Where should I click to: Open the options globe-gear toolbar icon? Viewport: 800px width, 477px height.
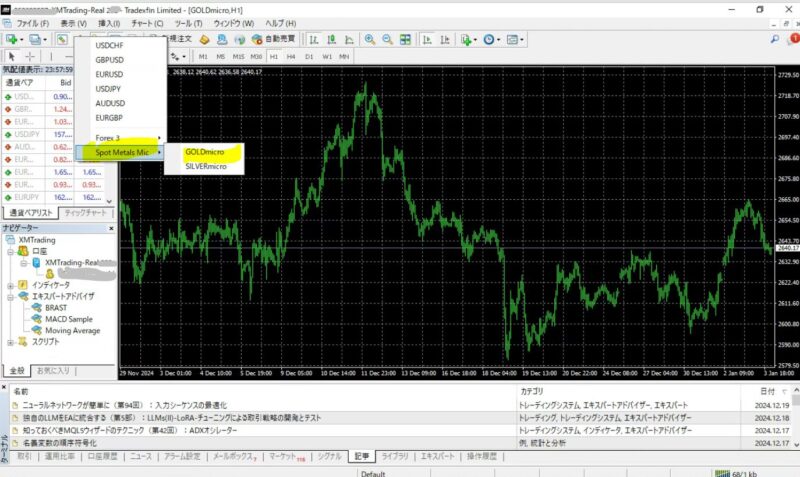(222, 39)
